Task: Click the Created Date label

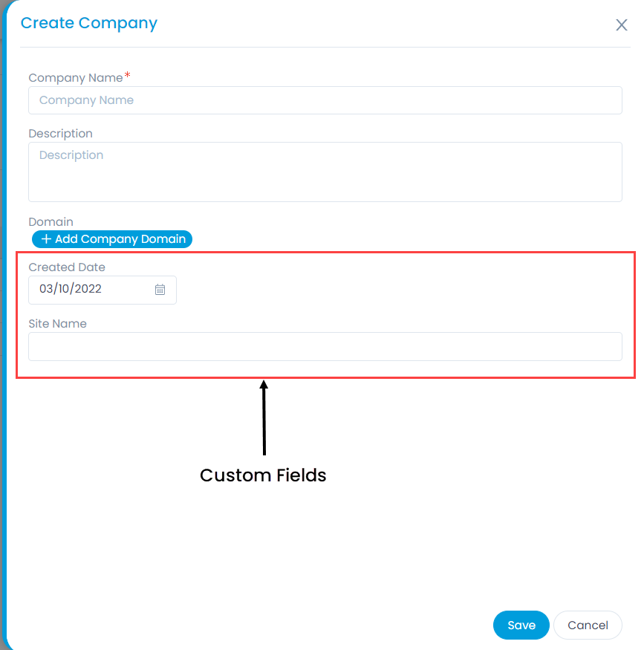Action: pyautogui.click(x=67, y=267)
